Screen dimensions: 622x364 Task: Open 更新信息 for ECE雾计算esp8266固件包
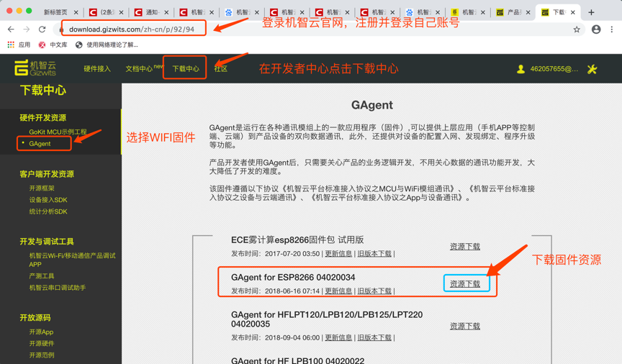click(338, 254)
